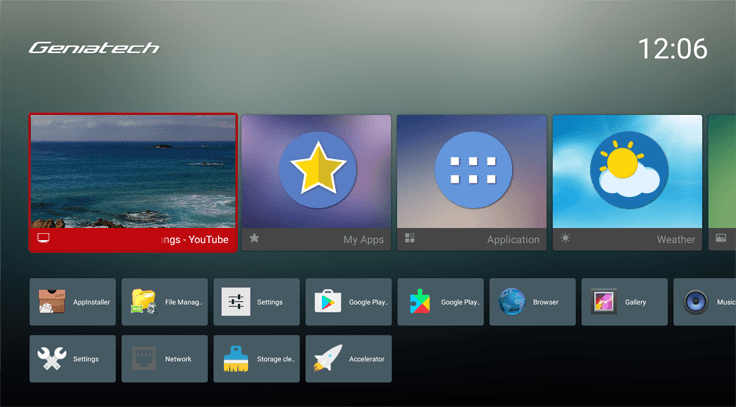Click the "ngs - YouTube" red label text
This screenshot has width=736, height=407.
click(194, 239)
